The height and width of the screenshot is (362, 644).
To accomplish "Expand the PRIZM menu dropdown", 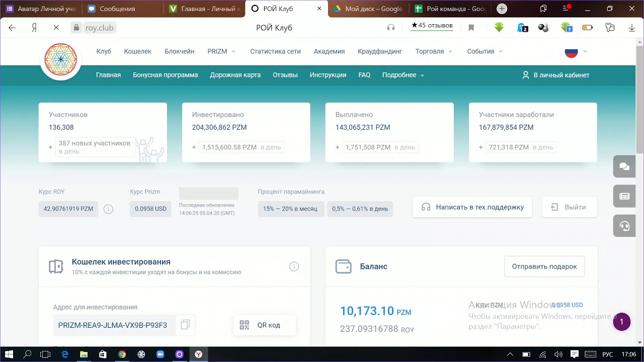I will [x=221, y=51].
